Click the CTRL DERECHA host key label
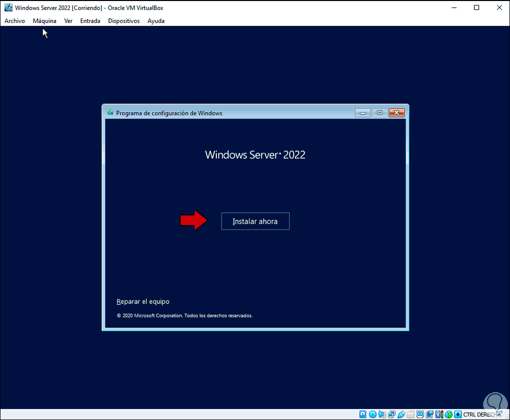Screen dimensions: 510x420 point(481,414)
